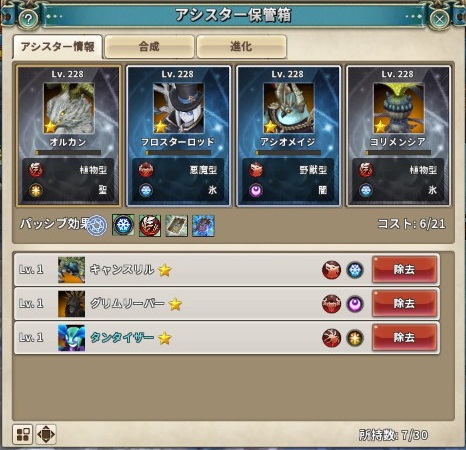Remove グリムリーパー with its 除去 button

[x=404, y=304]
